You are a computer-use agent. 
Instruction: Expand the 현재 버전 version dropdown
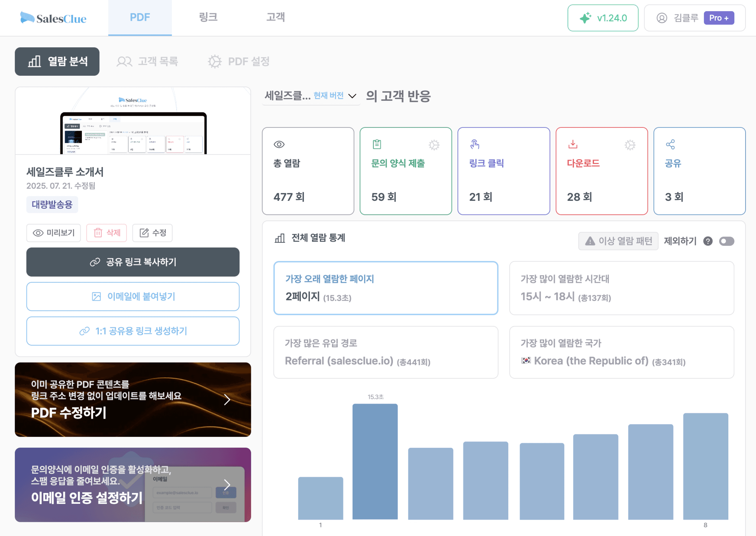pos(352,96)
